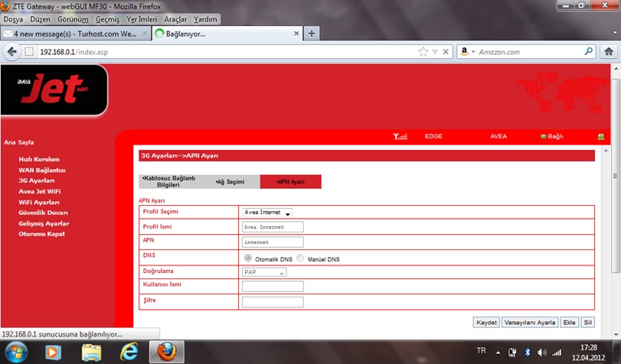621x364 pixels.
Task: Launch Windows Media Player from taskbar
Action: tap(53, 352)
